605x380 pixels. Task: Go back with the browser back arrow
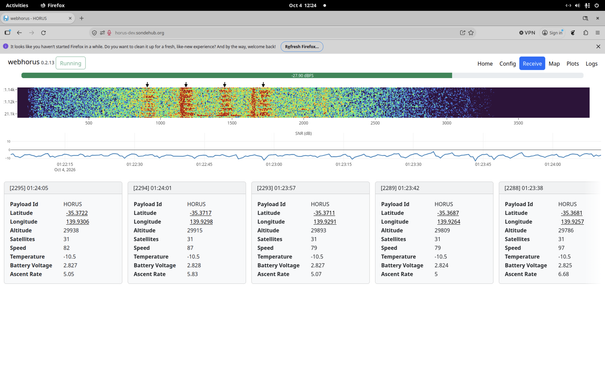(x=19, y=33)
